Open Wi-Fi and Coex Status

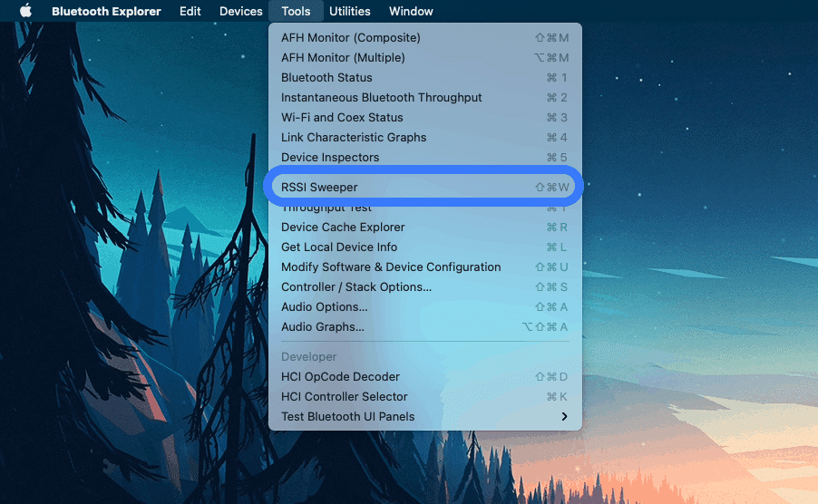pos(425,117)
